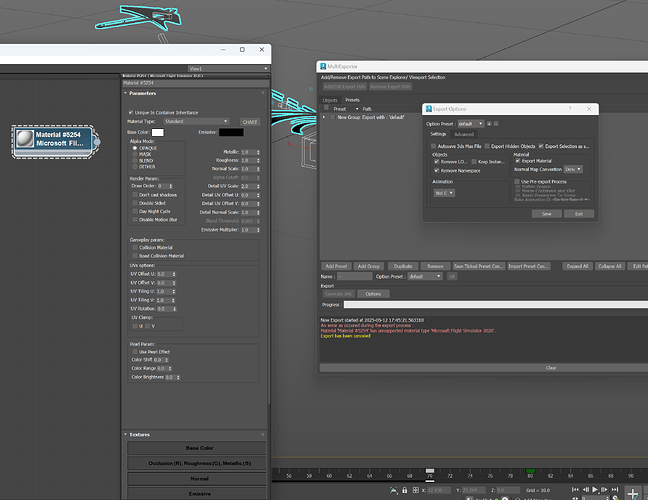The width and height of the screenshot is (648, 500).
Task: Open Option Preset dropdown in Export Options
Action: tap(470, 124)
